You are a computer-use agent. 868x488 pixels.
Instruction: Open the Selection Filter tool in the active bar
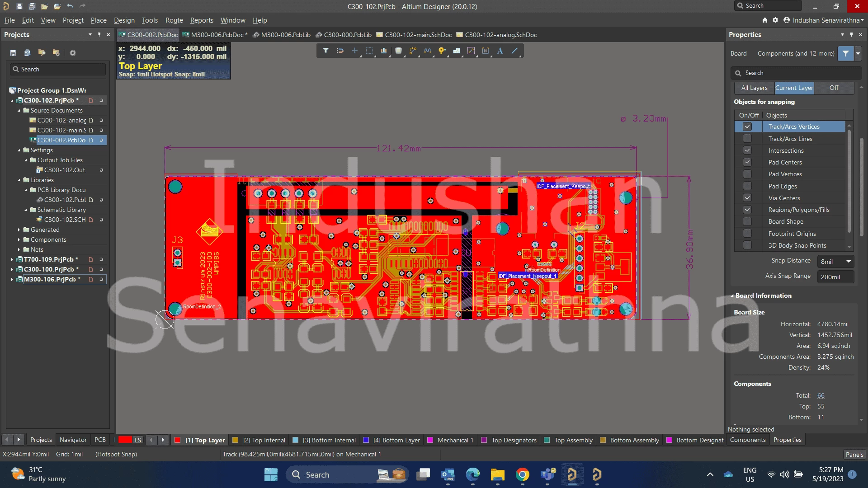click(x=325, y=51)
